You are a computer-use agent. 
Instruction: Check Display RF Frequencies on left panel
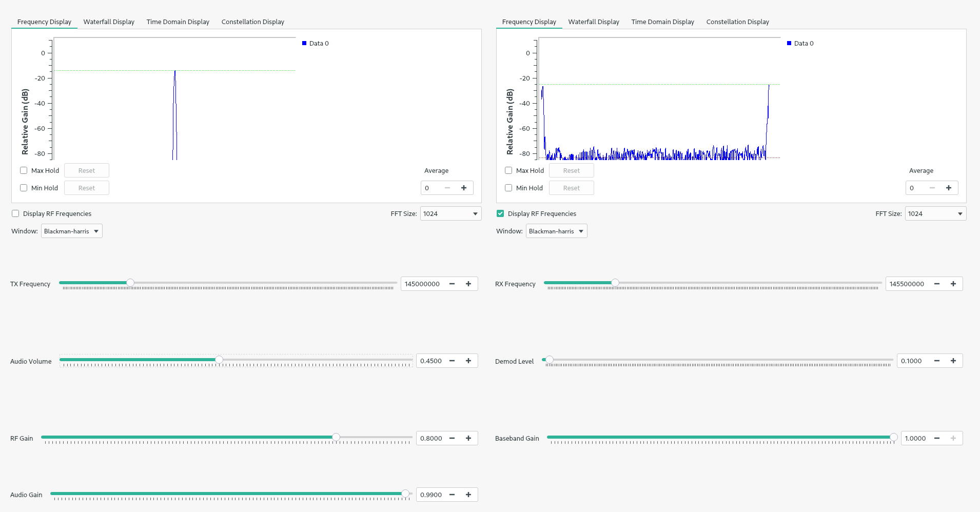(x=15, y=213)
